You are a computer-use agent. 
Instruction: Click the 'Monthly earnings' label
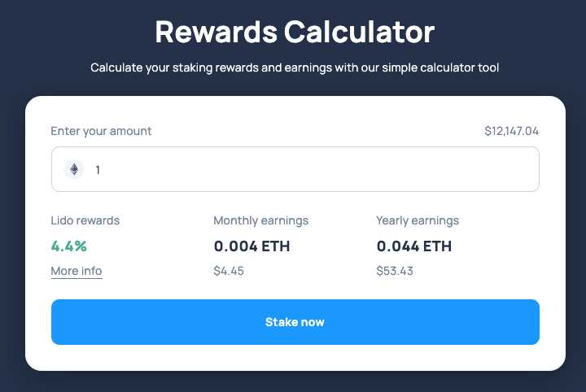pyautogui.click(x=260, y=220)
